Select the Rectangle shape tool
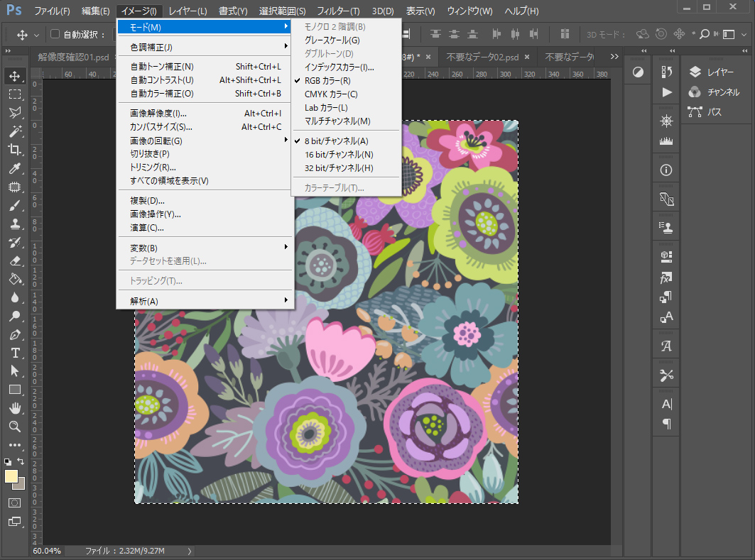This screenshot has height=560, width=755. pyautogui.click(x=15, y=390)
